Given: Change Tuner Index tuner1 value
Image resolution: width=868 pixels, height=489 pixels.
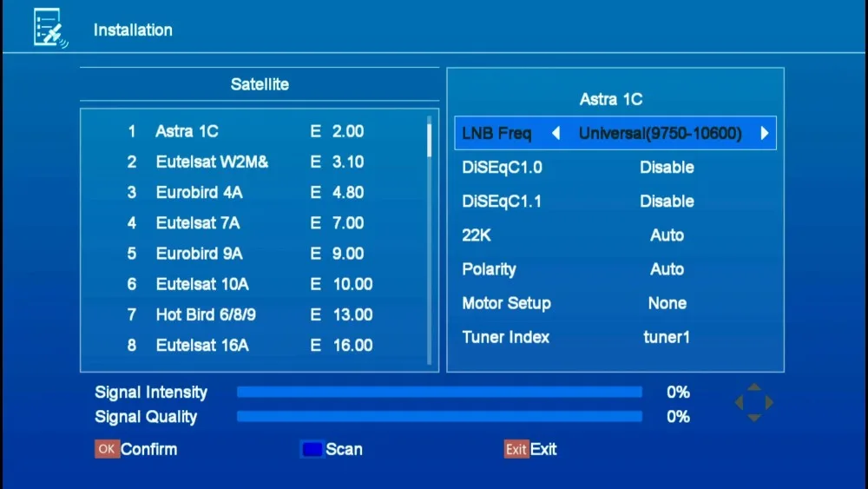Looking at the screenshot, I should pyautogui.click(x=667, y=337).
